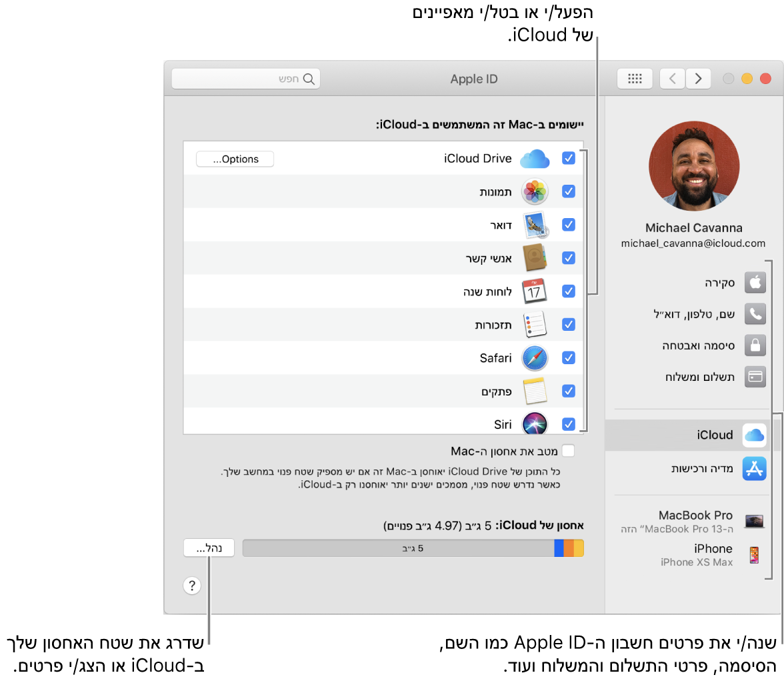Screen dimensions: 784x681
Task: Enable מטב את אחסון ה-Mac checkbox
Action: [569, 451]
